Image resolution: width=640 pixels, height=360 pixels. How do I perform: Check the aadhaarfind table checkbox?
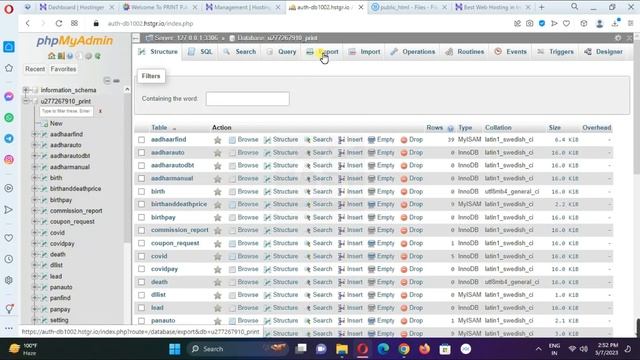141,140
